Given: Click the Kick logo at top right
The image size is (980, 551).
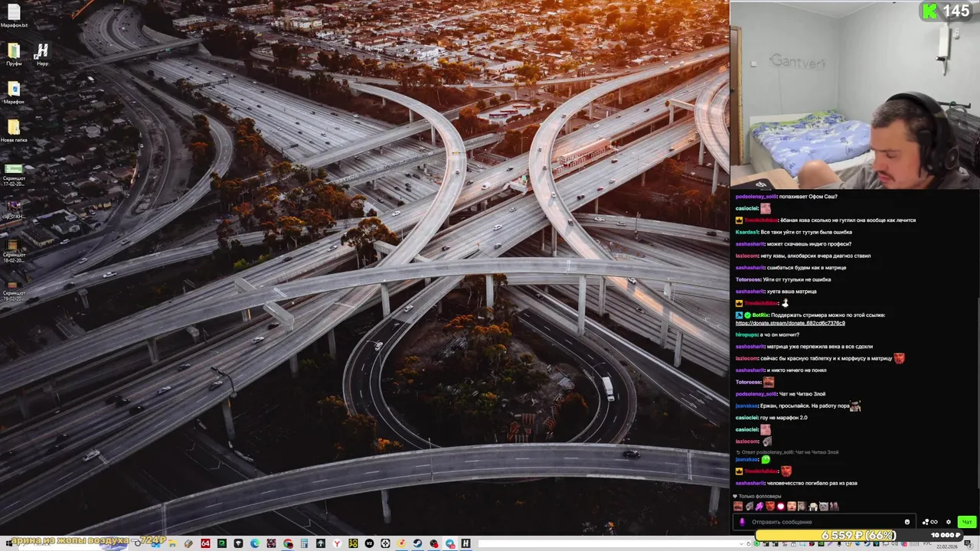Looking at the screenshot, I should [930, 11].
